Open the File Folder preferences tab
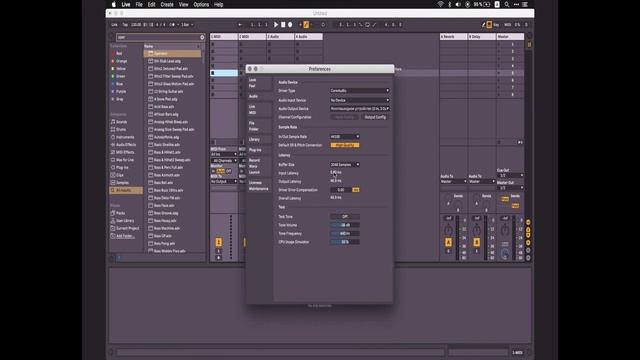640x360 pixels. pyautogui.click(x=259, y=126)
